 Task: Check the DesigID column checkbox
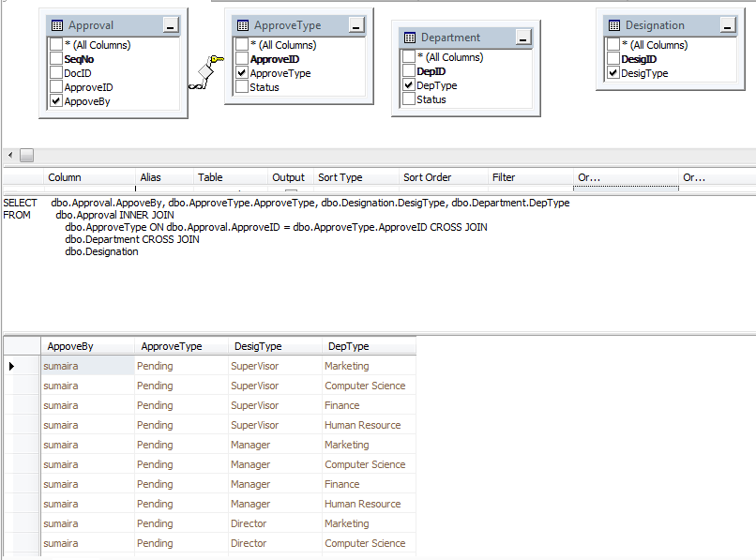point(613,59)
